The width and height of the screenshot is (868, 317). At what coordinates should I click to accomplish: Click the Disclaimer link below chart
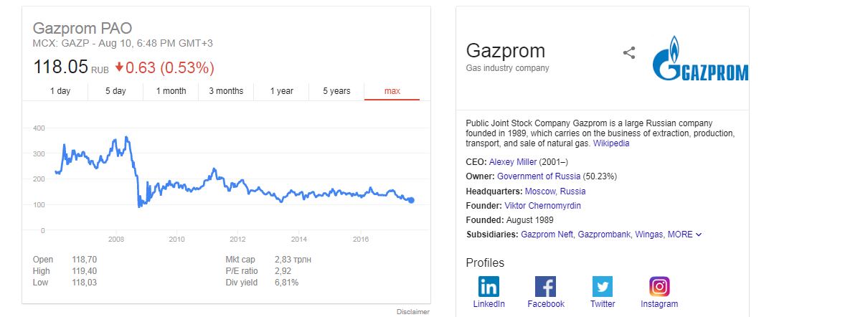[x=413, y=312]
